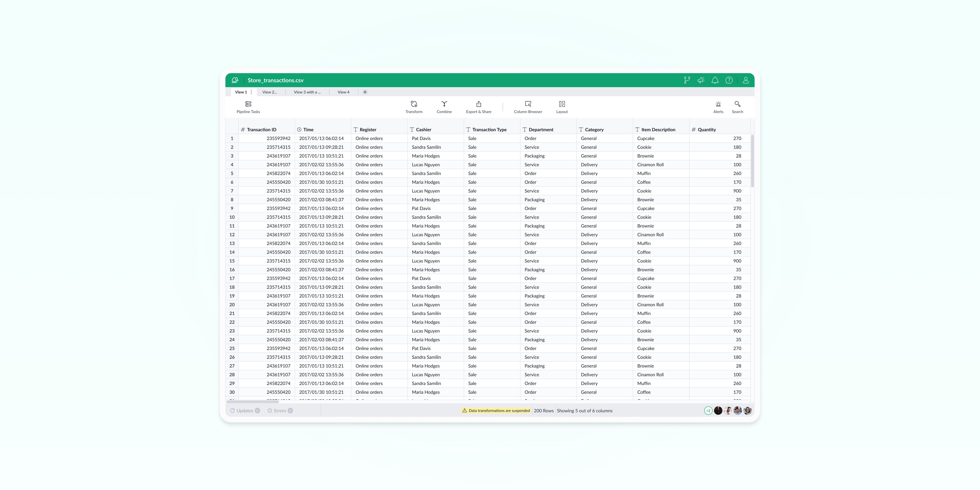
Task: Open the Transform tool
Action: (x=414, y=107)
